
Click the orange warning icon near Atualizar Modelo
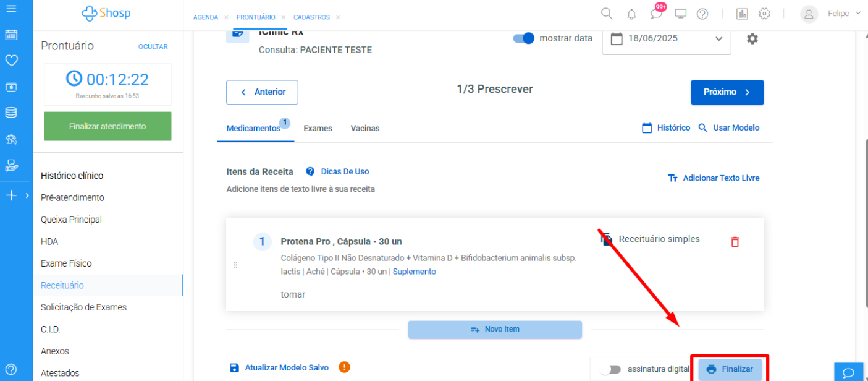[x=344, y=367]
